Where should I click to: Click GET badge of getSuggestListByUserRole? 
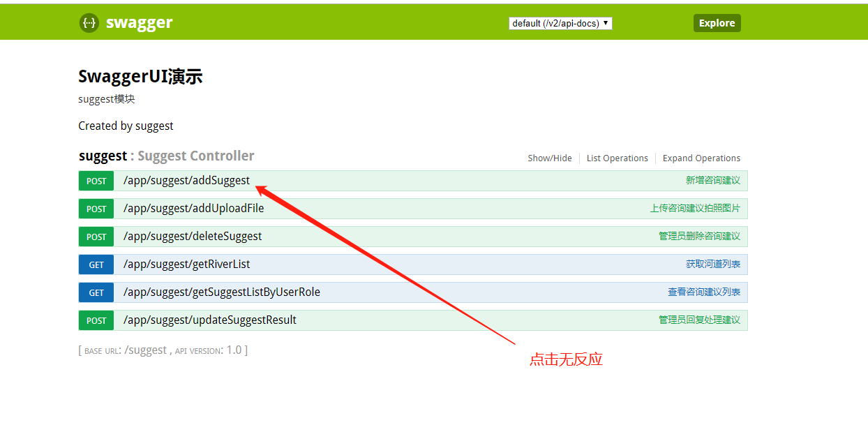[x=96, y=292]
